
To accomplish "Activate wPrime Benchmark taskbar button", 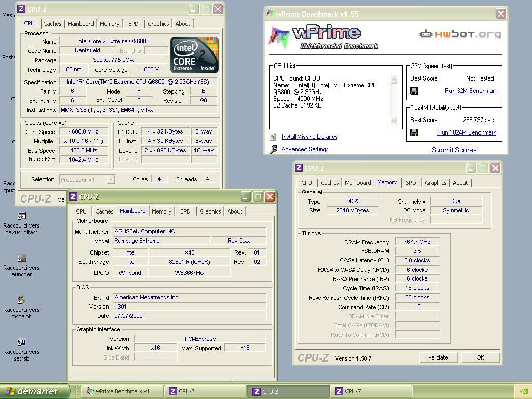I will (123, 391).
